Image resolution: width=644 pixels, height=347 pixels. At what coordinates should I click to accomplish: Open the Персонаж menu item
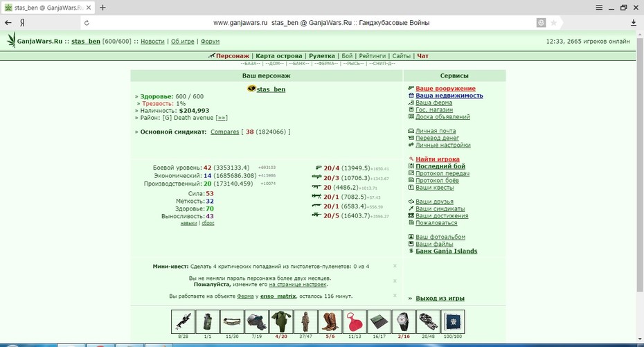[233, 56]
